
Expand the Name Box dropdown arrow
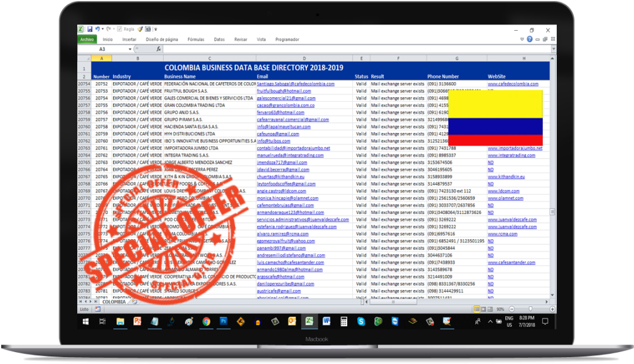(130, 49)
